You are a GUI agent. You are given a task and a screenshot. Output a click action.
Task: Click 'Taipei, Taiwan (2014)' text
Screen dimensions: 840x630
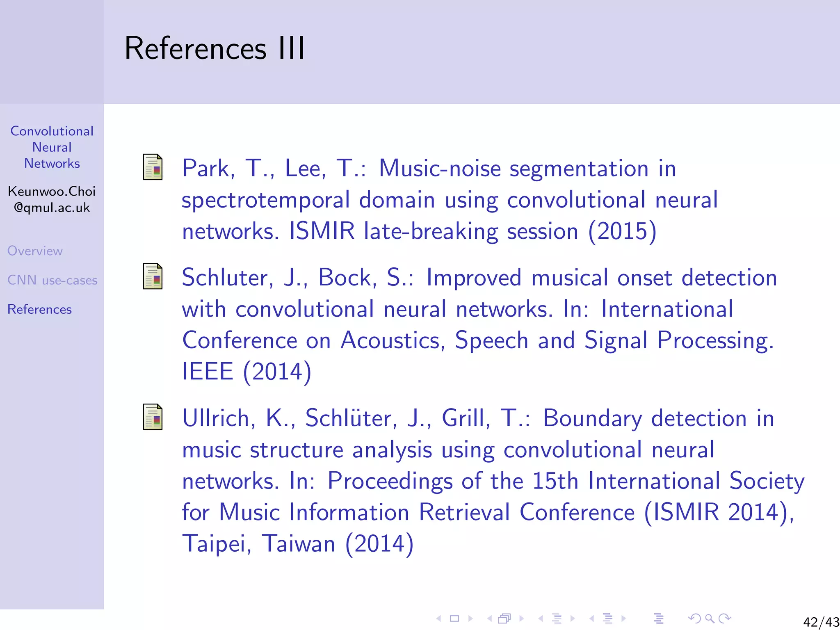[x=298, y=544]
